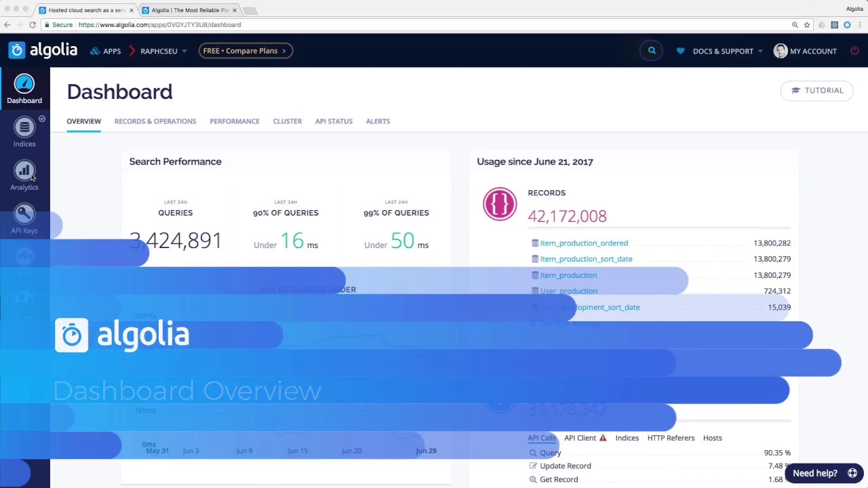The image size is (868, 488).
Task: Expand the Docs & Support dropdown
Action: point(728,51)
